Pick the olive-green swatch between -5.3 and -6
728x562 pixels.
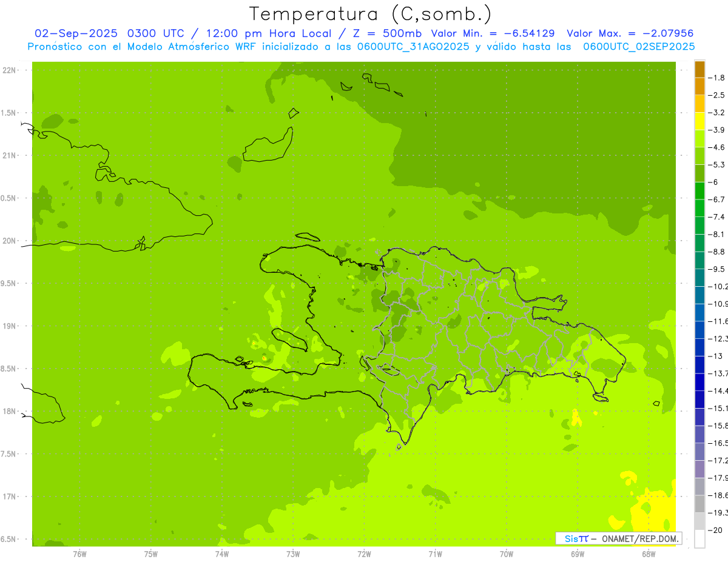[699, 173]
